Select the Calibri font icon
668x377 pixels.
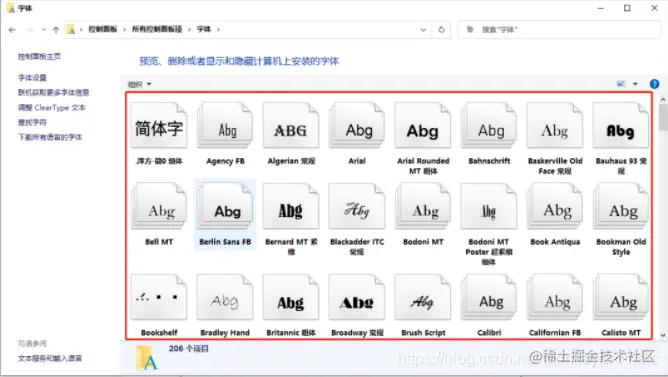point(489,297)
